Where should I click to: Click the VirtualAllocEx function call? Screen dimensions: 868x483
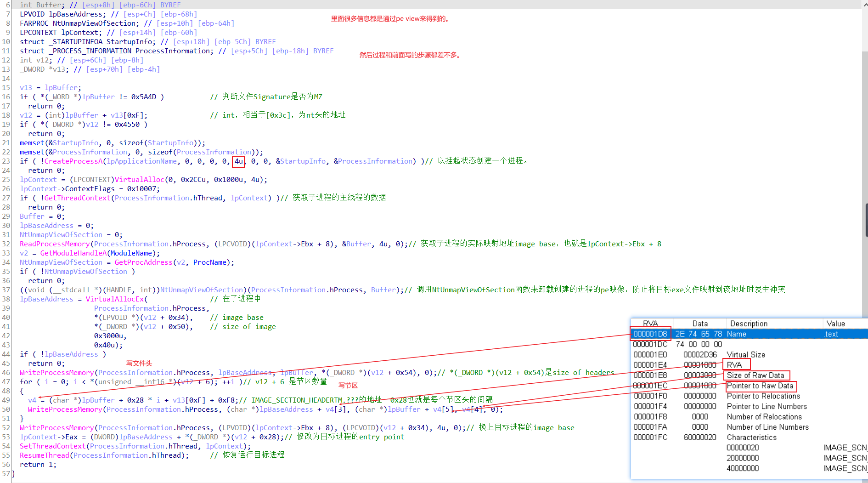point(115,299)
